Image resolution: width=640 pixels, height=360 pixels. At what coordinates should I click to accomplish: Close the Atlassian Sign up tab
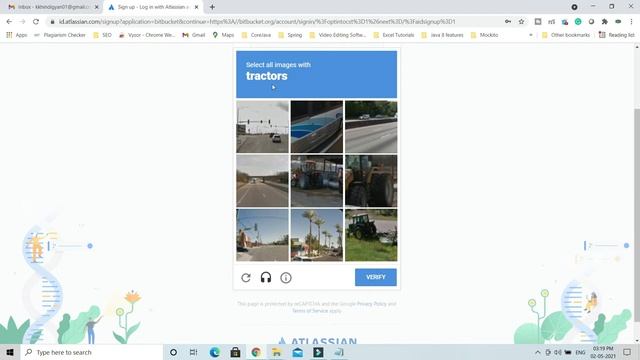(x=196, y=7)
